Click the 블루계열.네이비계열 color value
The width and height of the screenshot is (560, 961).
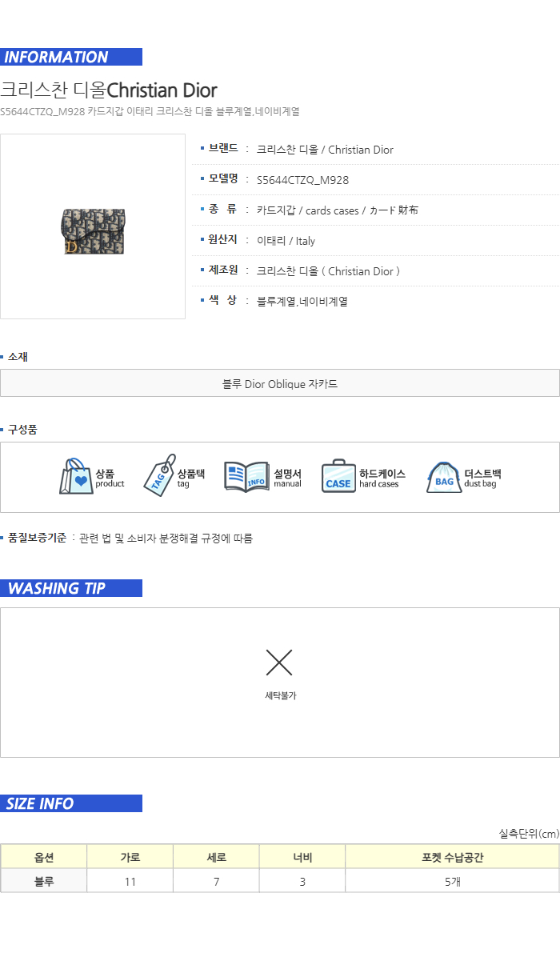(x=302, y=302)
